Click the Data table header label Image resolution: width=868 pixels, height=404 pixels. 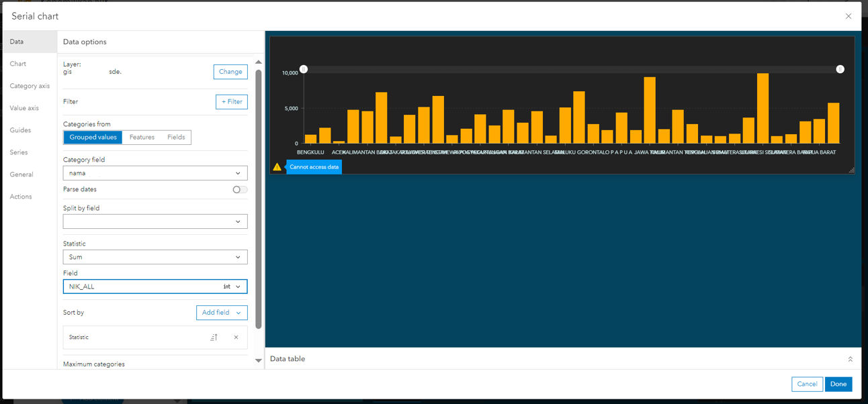288,359
